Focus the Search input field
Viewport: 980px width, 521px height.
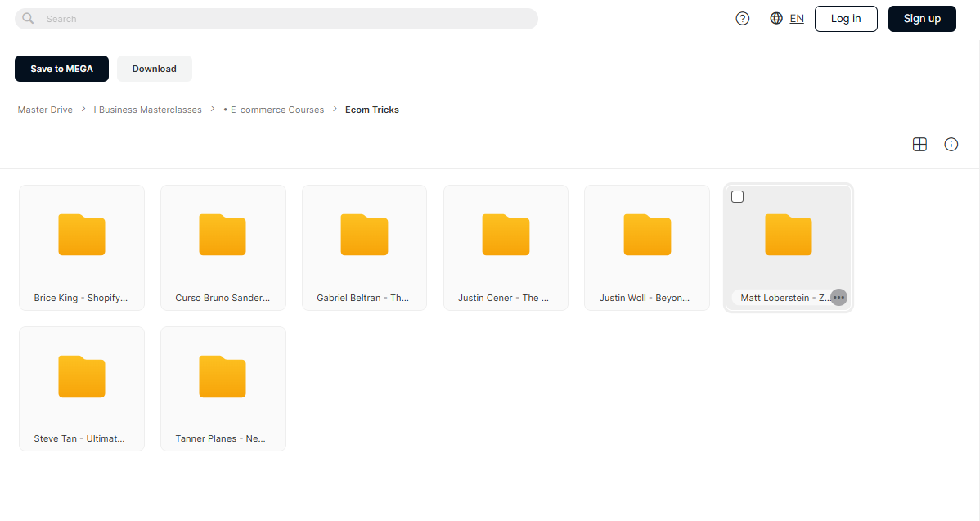(x=276, y=19)
